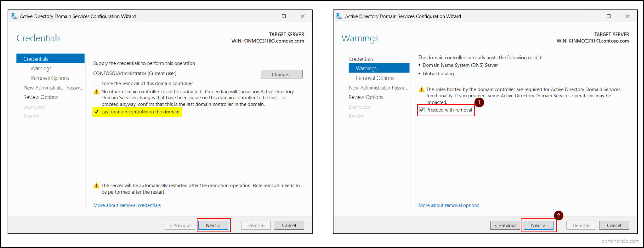Image resolution: width=644 pixels, height=248 pixels.
Task: Go to Credentials step in Warnings window sidebar
Action: pyautogui.click(x=361, y=59)
